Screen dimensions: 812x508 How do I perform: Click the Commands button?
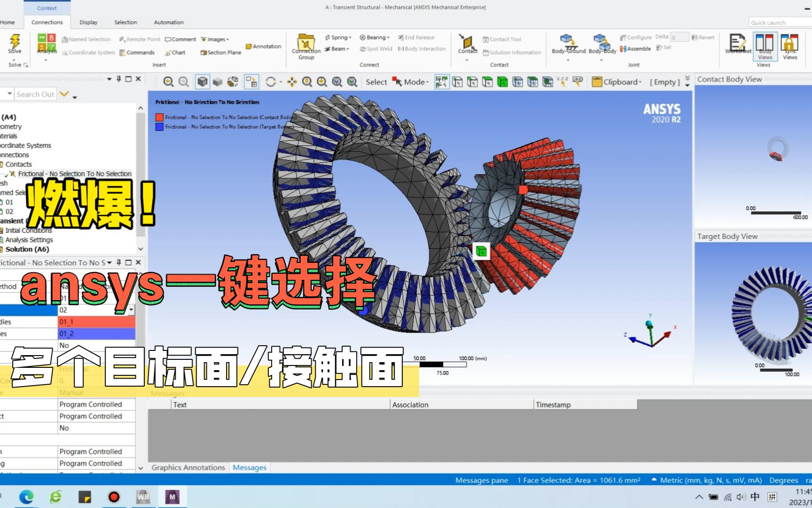click(137, 52)
